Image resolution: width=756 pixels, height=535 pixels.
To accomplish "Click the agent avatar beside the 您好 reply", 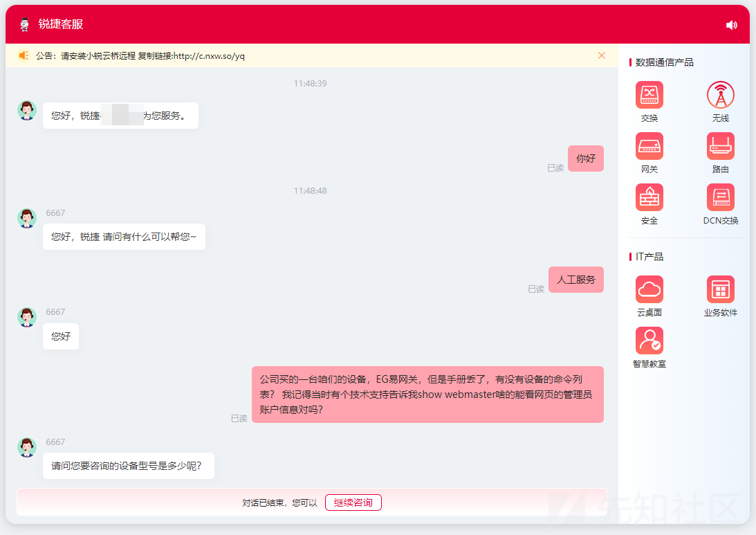I will point(27,318).
